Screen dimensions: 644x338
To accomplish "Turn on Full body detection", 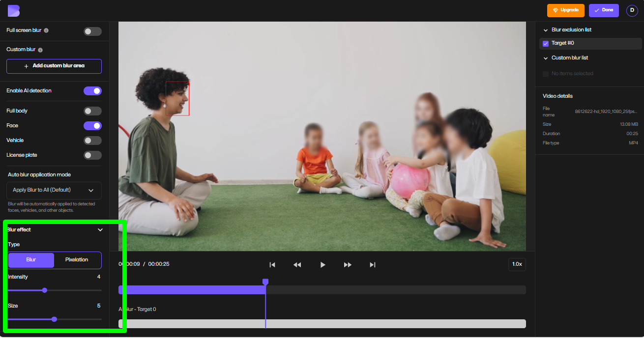I will pyautogui.click(x=92, y=111).
